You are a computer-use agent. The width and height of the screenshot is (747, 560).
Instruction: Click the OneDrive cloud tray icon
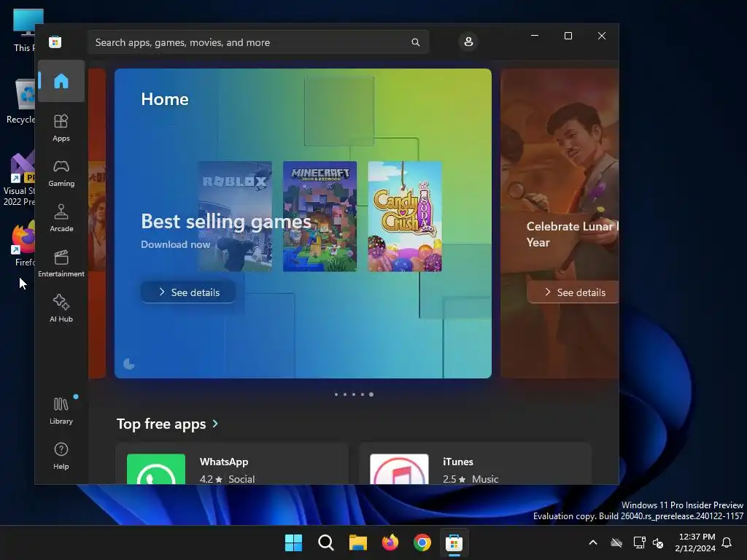click(616, 542)
